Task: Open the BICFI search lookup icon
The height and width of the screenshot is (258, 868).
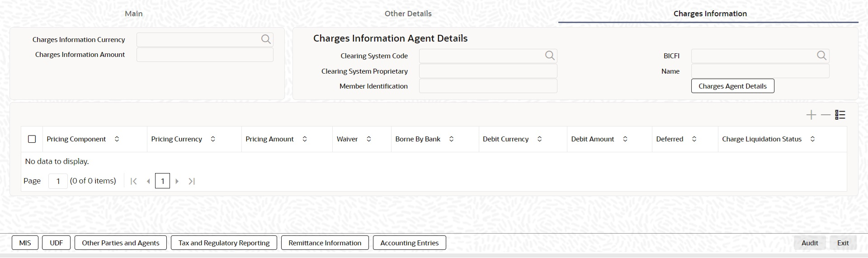Action: (x=821, y=56)
